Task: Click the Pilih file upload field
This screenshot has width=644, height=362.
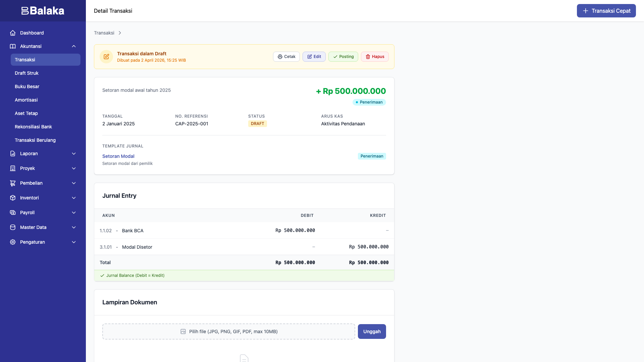Action: pyautogui.click(x=228, y=331)
